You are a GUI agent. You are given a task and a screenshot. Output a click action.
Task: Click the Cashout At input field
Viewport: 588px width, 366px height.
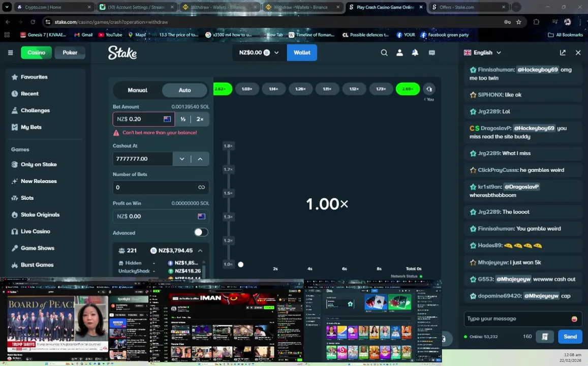pos(142,159)
